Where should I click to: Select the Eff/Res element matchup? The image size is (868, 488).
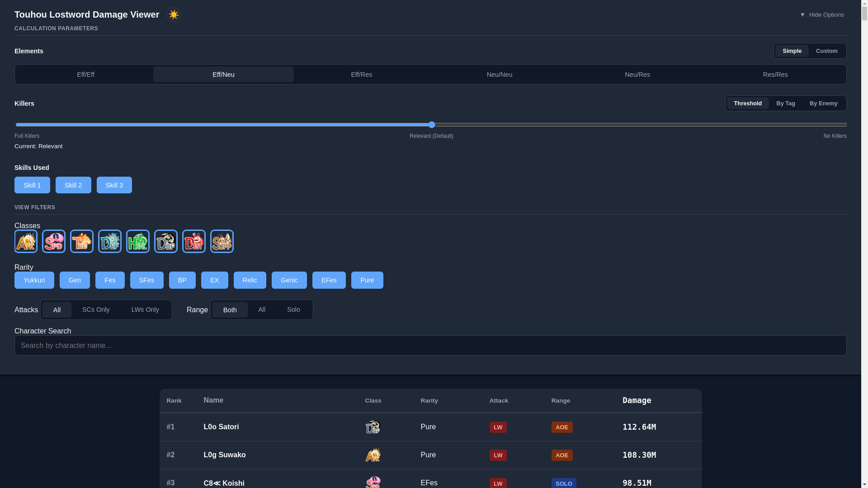[362, 75]
